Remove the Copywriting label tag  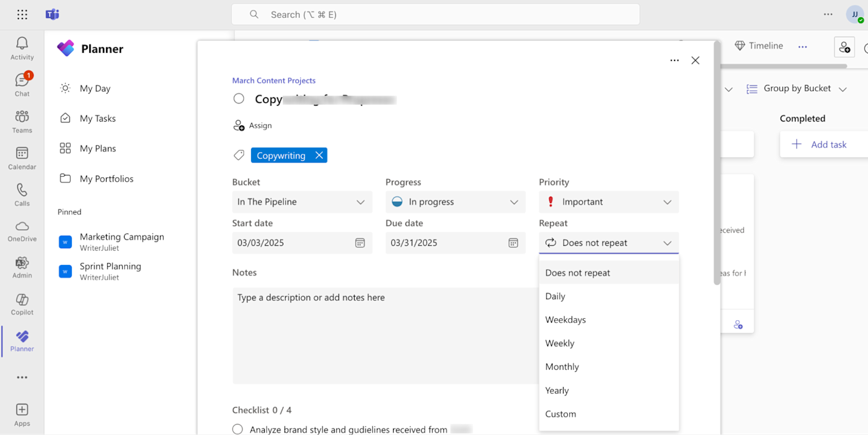click(319, 155)
